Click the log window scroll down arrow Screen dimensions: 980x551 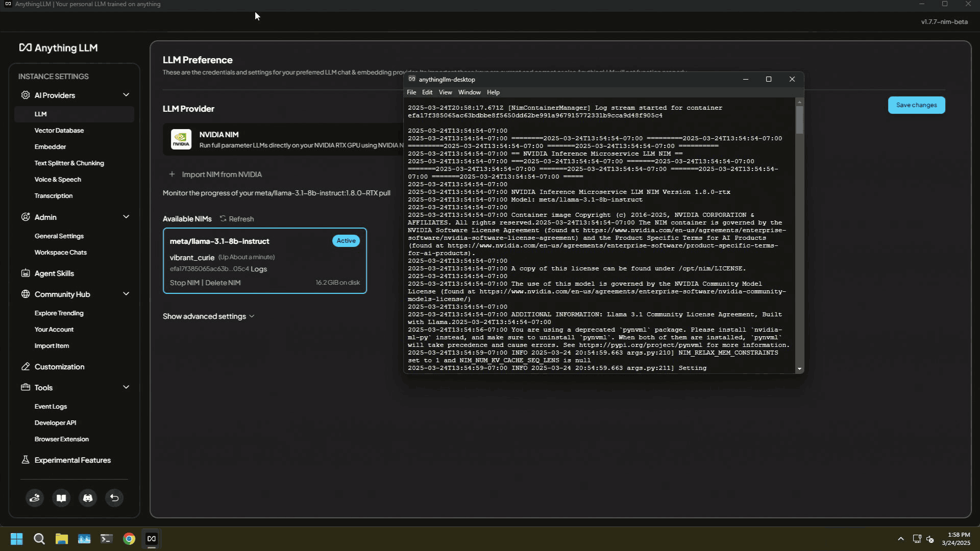coord(799,369)
